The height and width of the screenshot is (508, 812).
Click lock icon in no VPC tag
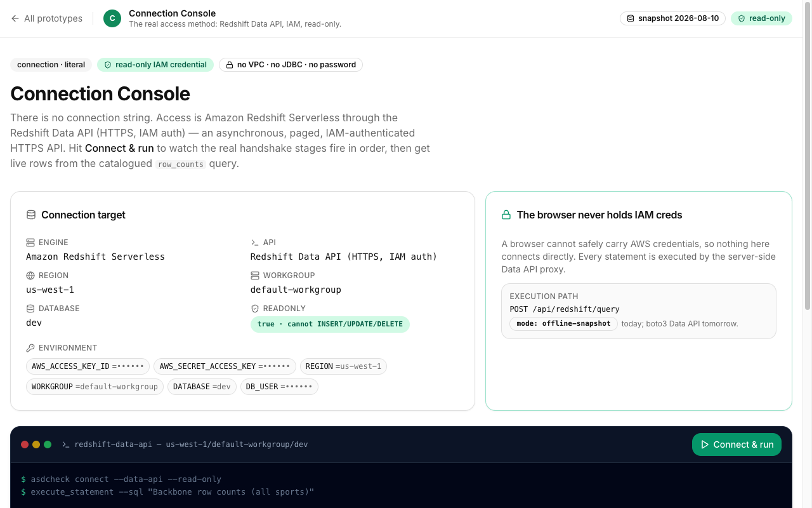click(x=230, y=65)
